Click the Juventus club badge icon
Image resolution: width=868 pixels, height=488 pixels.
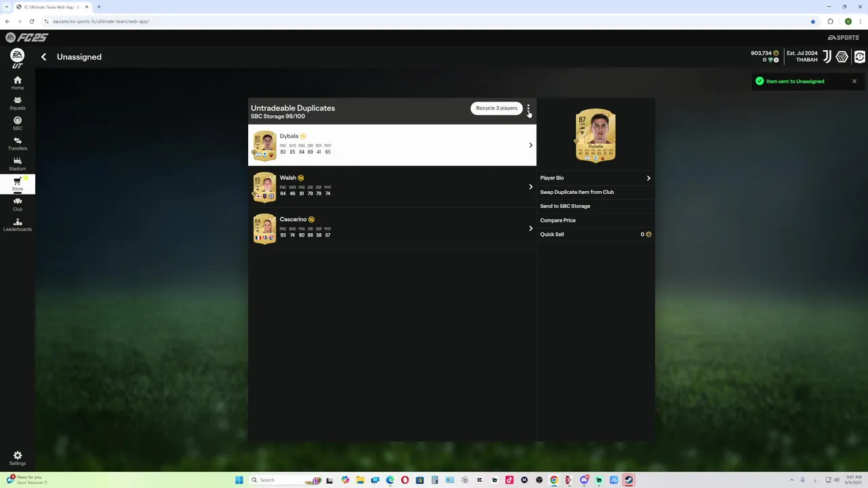coord(827,57)
